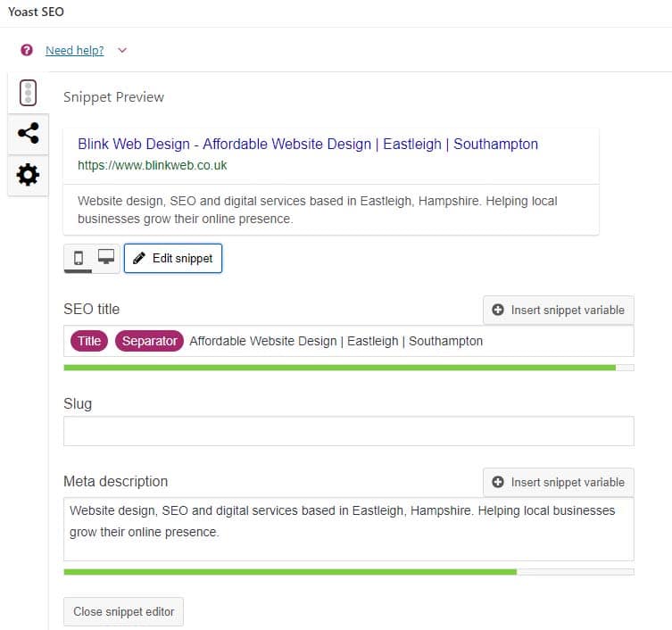Switch to desktop snippet preview
Screen dimensions: 672x630
click(x=106, y=258)
